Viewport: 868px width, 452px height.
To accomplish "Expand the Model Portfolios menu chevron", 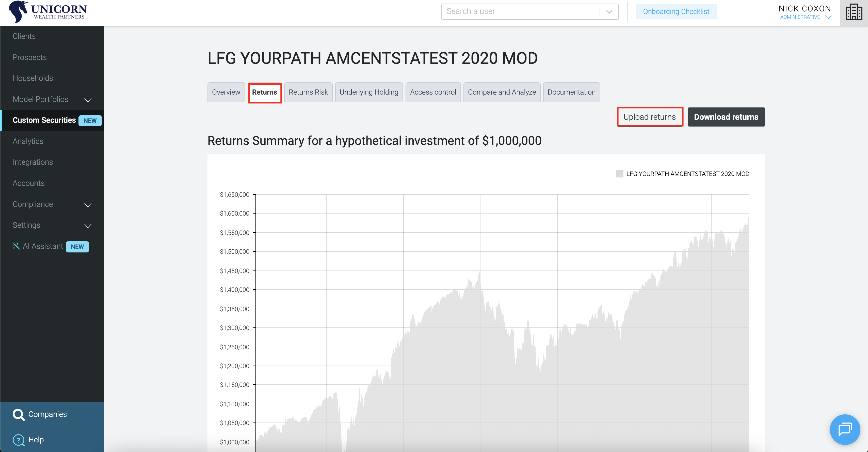I will tap(88, 100).
